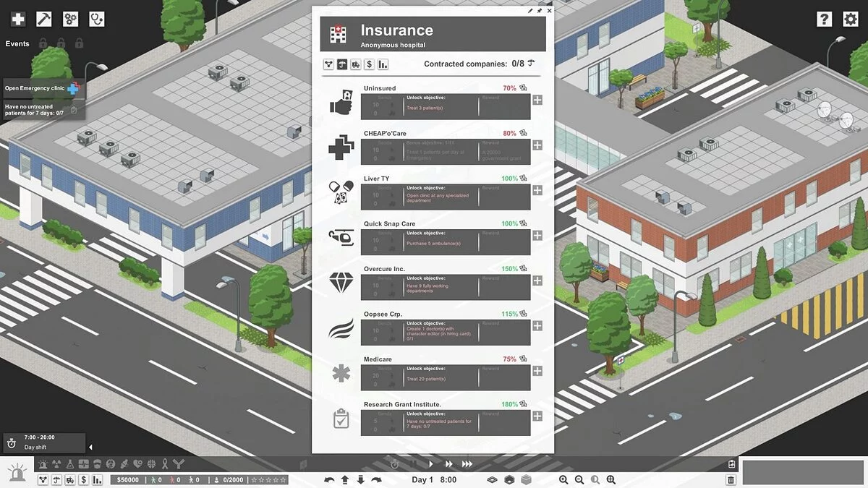The height and width of the screenshot is (488, 868).
Task: Toggle the siren emergency icon in bottom toolbar
Action: (44, 463)
